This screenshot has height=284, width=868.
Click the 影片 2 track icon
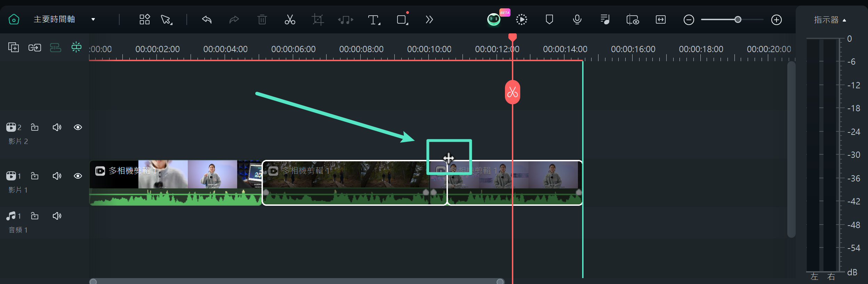[11, 127]
